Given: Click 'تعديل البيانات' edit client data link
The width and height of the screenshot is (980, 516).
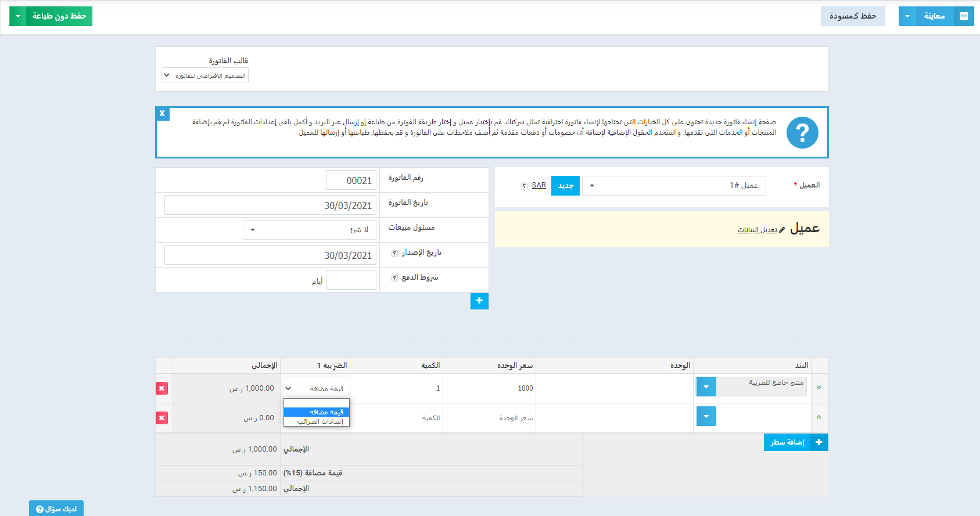Looking at the screenshot, I should tap(757, 230).
